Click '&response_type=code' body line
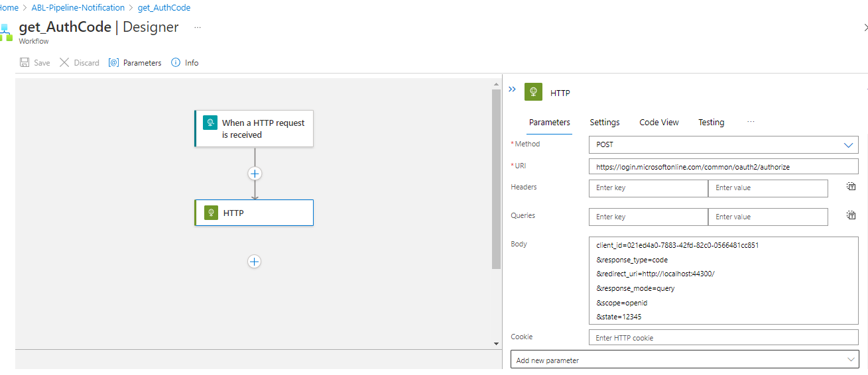The height and width of the screenshot is (375, 868). [x=632, y=260]
